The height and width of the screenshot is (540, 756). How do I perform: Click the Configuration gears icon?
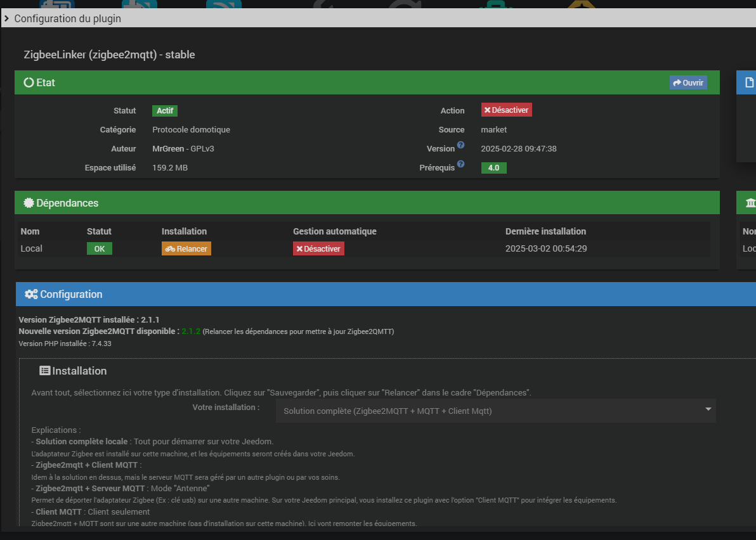pyautogui.click(x=31, y=294)
